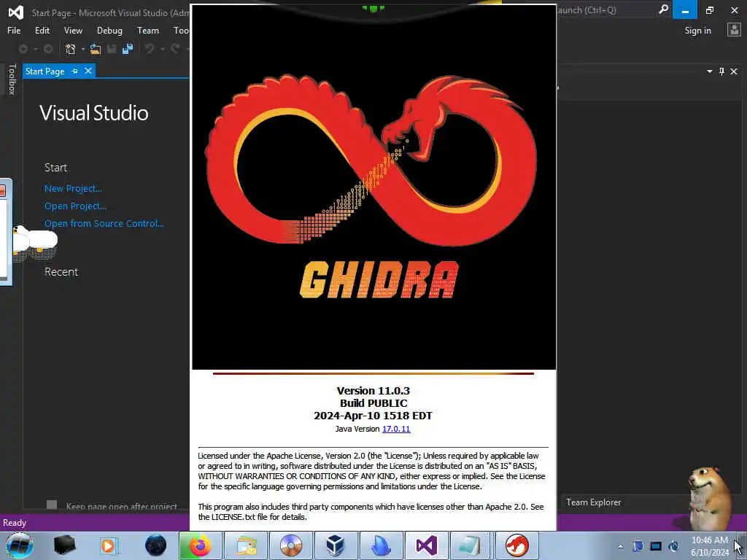This screenshot has height=560, width=747.
Task: Open New Project dropdown arrow in toolbar
Action: (x=83, y=49)
